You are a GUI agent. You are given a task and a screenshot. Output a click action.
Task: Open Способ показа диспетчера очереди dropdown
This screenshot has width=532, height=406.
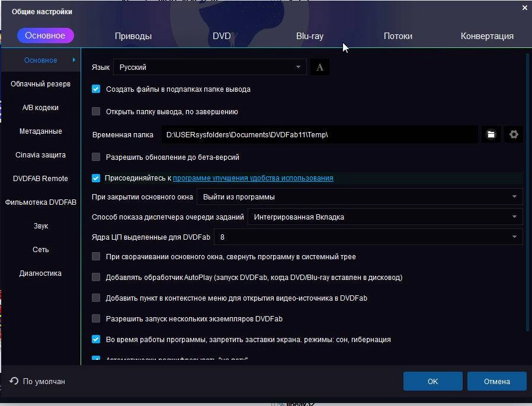point(385,217)
